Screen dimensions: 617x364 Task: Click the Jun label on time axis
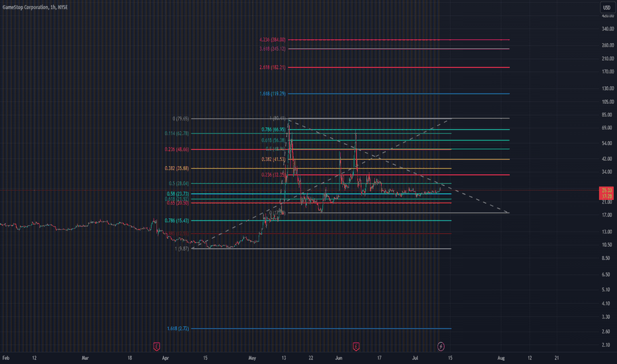pos(339,358)
